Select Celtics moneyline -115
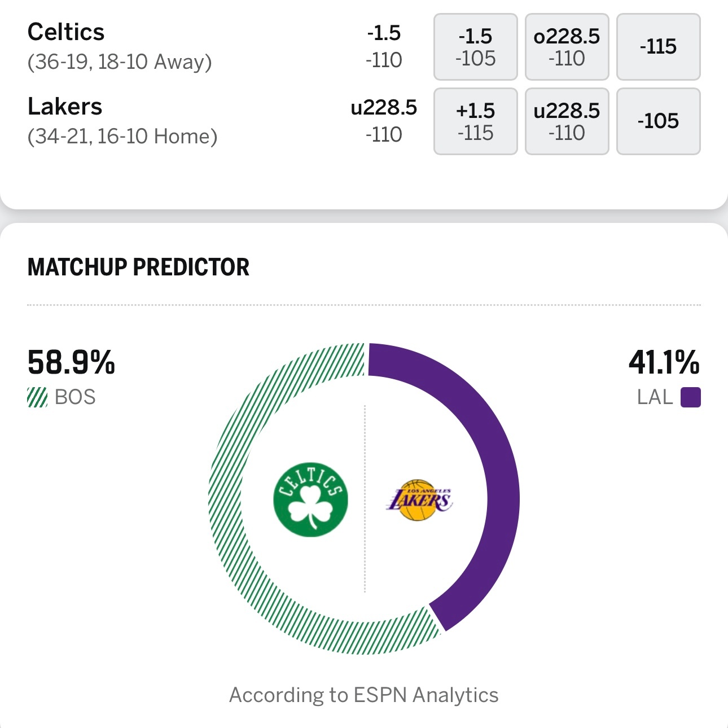The width and height of the screenshot is (728, 728). point(659,47)
